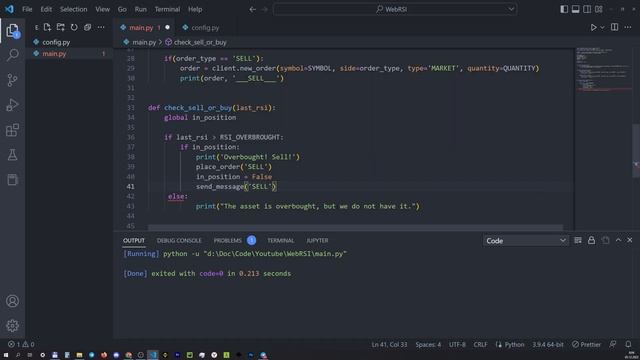The width and height of the screenshot is (640, 360).
Task: Change encoding via UTF-8 status entry
Action: tap(457, 344)
